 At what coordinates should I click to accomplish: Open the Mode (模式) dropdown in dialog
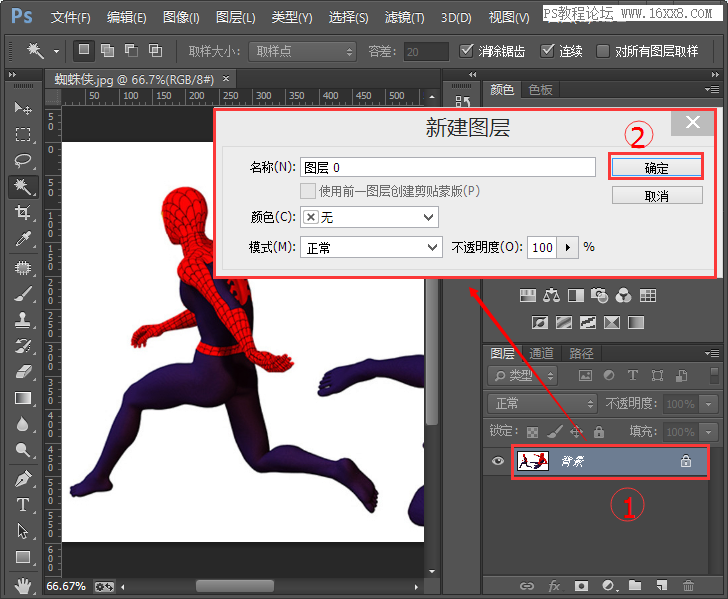click(371, 247)
